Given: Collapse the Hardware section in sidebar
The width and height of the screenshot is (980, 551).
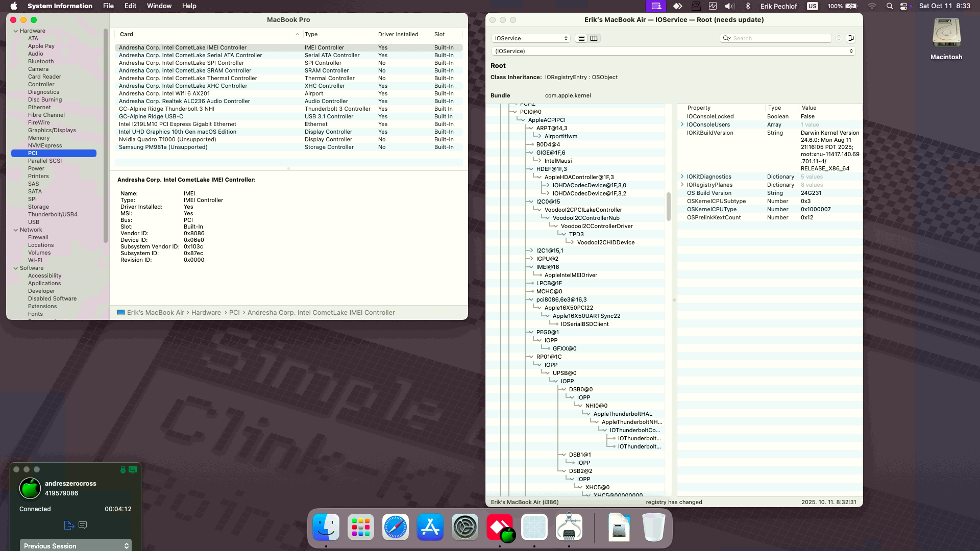Looking at the screenshot, I should click(16, 31).
